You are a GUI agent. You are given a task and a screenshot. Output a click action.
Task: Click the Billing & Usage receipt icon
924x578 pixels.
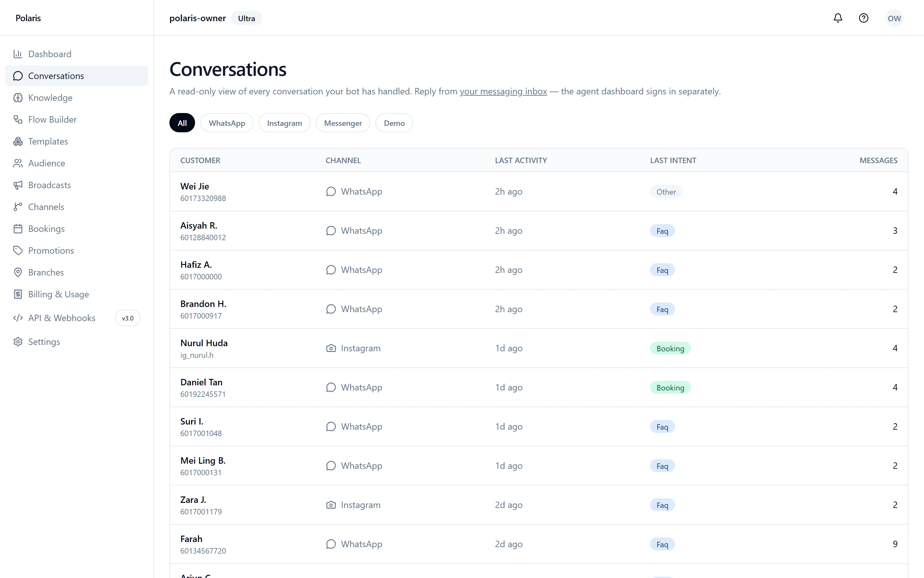[x=18, y=294]
